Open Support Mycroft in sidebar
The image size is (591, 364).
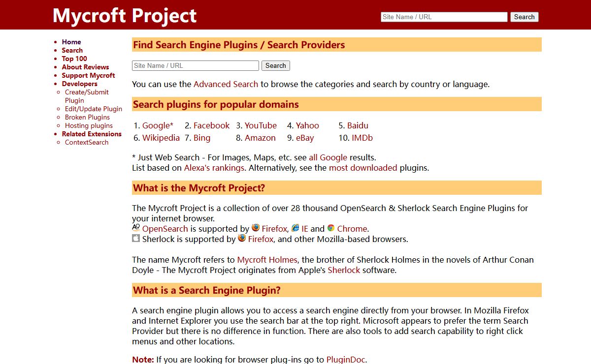click(x=88, y=75)
